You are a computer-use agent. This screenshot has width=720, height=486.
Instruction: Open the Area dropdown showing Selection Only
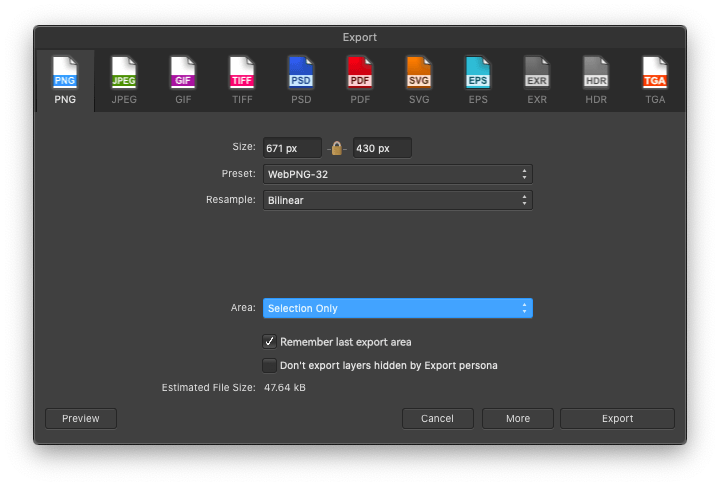397,308
